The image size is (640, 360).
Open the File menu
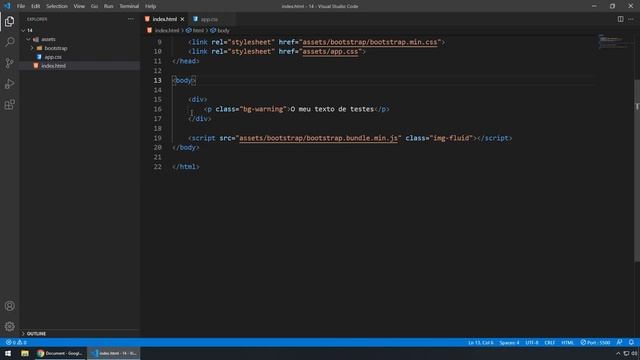point(21,6)
